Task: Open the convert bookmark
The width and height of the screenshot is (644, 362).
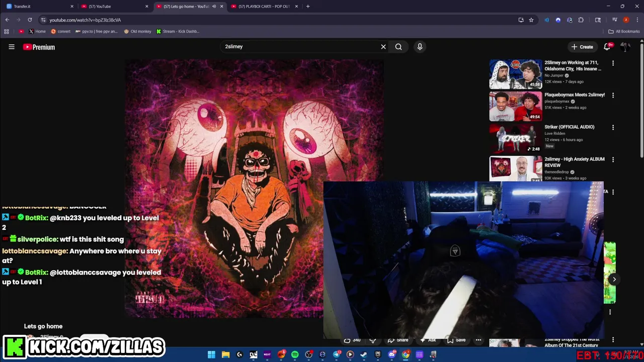Action: [60, 31]
